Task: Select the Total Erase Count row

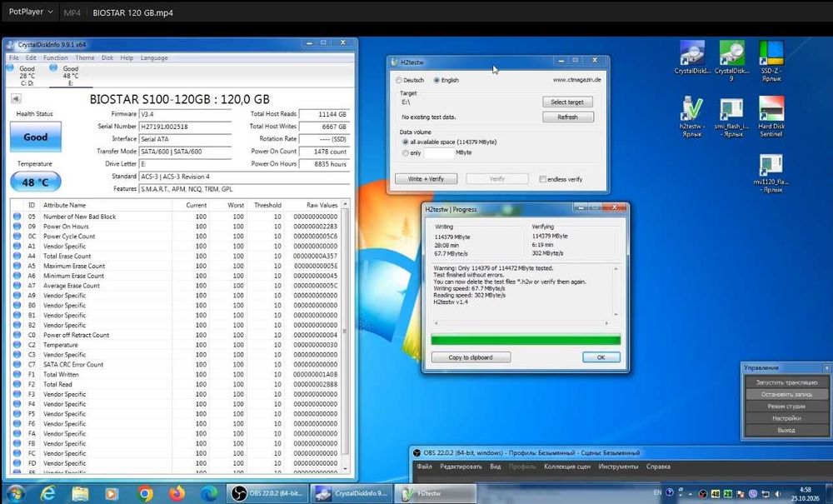Action: (175, 256)
